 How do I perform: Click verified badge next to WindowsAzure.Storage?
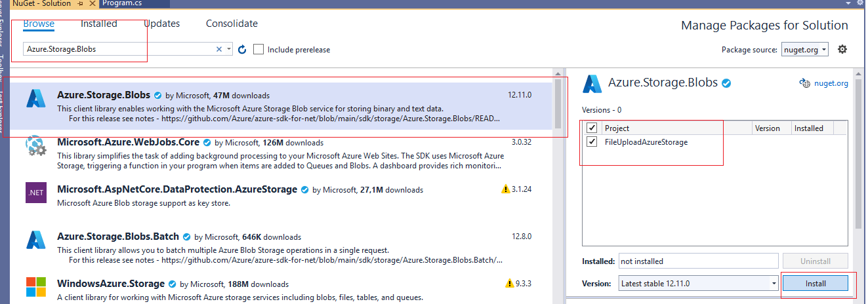pos(172,284)
